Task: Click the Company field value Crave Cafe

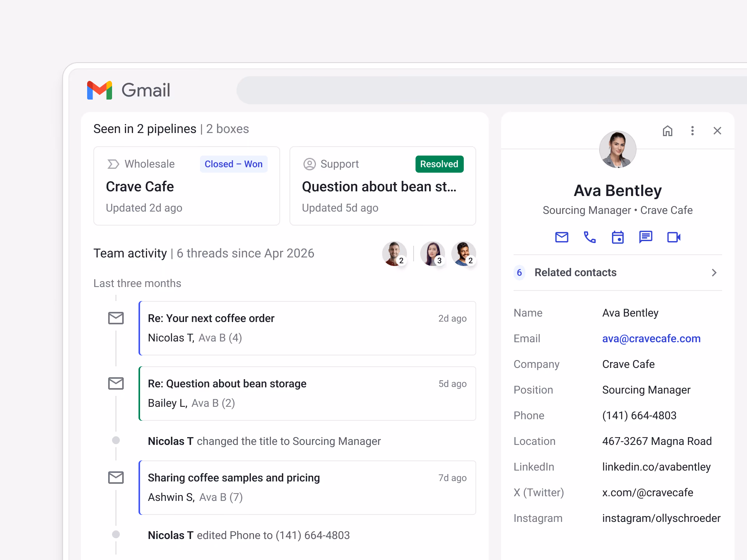Action: [628, 364]
